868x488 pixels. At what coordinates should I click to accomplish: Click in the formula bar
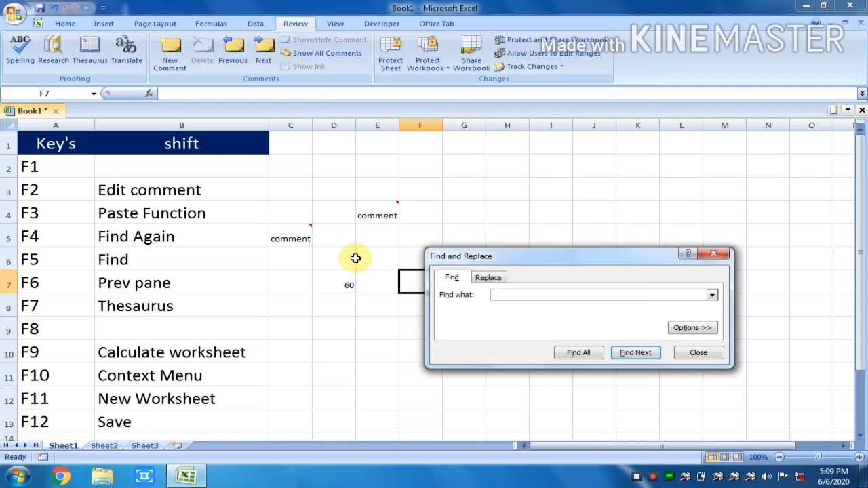507,94
